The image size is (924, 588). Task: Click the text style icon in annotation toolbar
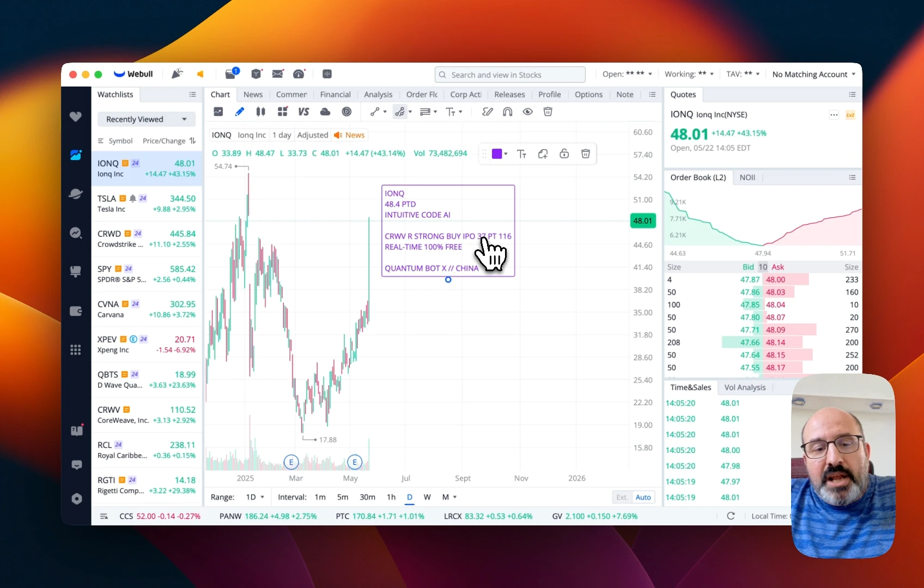521,154
